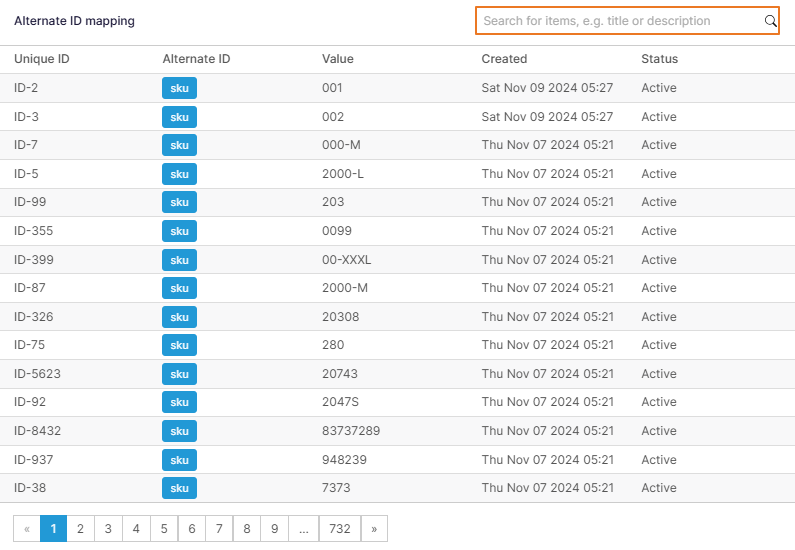Sort by Created column header

(x=504, y=59)
